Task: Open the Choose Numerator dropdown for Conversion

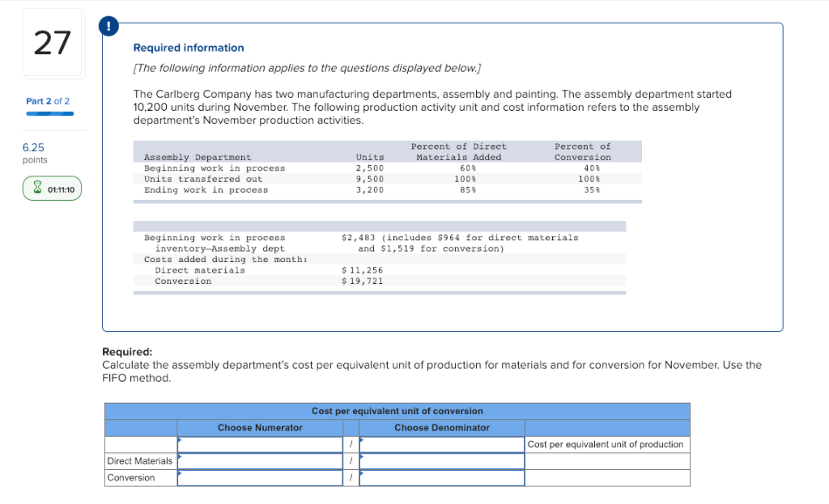Action: pyautogui.click(x=259, y=477)
